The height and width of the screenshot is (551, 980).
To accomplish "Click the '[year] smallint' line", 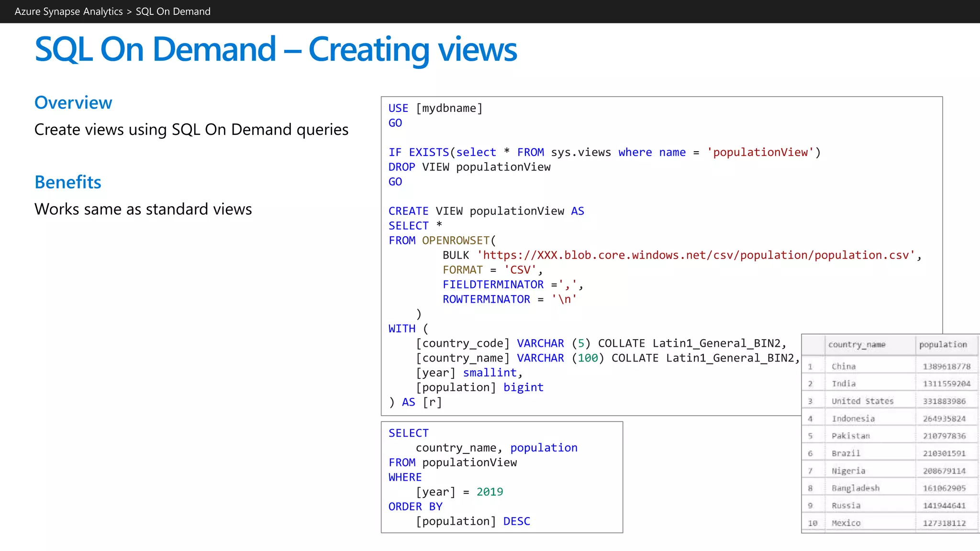I will 469,373.
